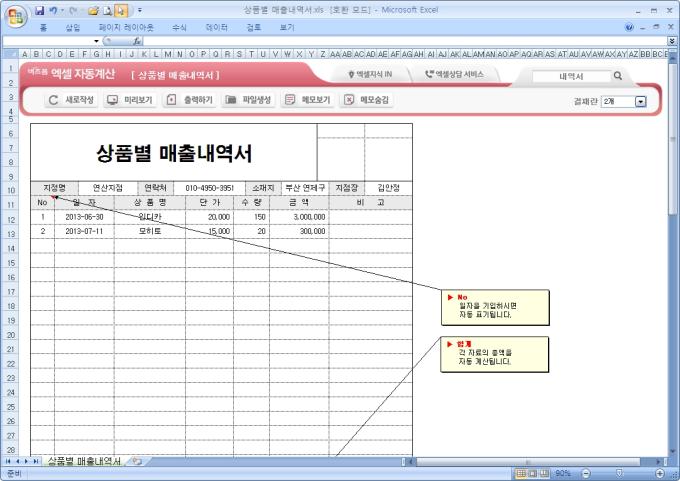Select the product cell 모히토
Image resolution: width=680 pixels, height=481 pixels.
pos(150,231)
